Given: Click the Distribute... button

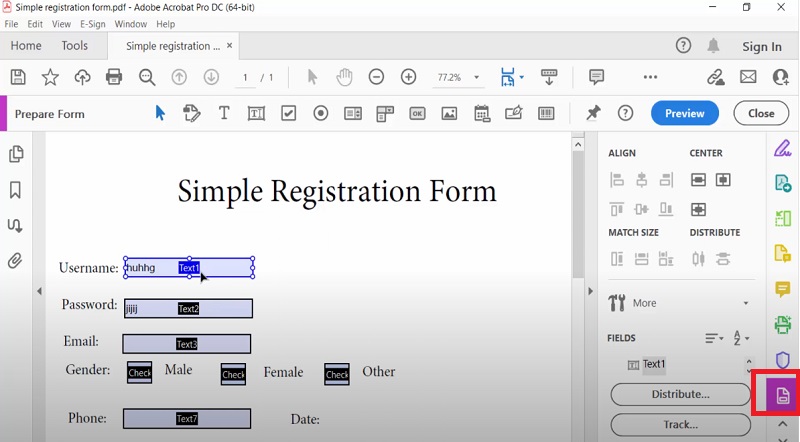Looking at the screenshot, I should coord(680,394).
